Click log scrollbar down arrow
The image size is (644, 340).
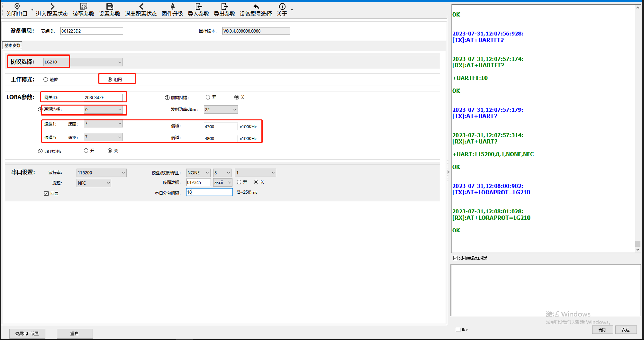[x=637, y=249]
